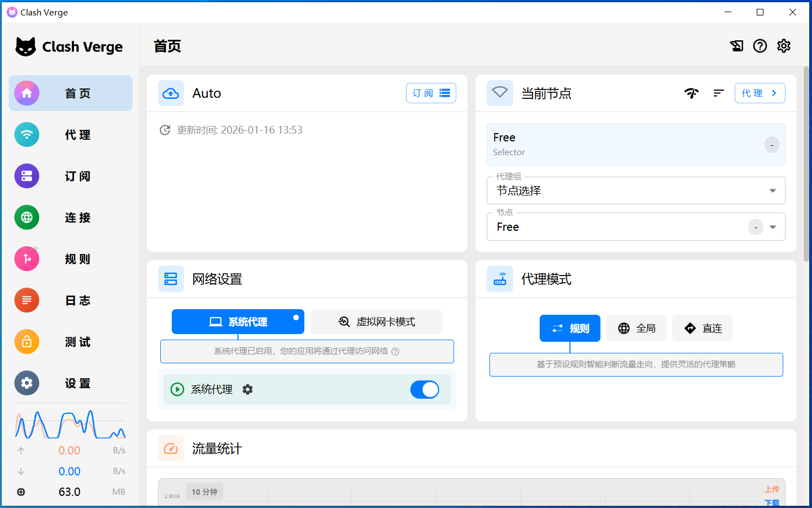
Task: Click the sidebar traffic graph
Action: (x=71, y=424)
